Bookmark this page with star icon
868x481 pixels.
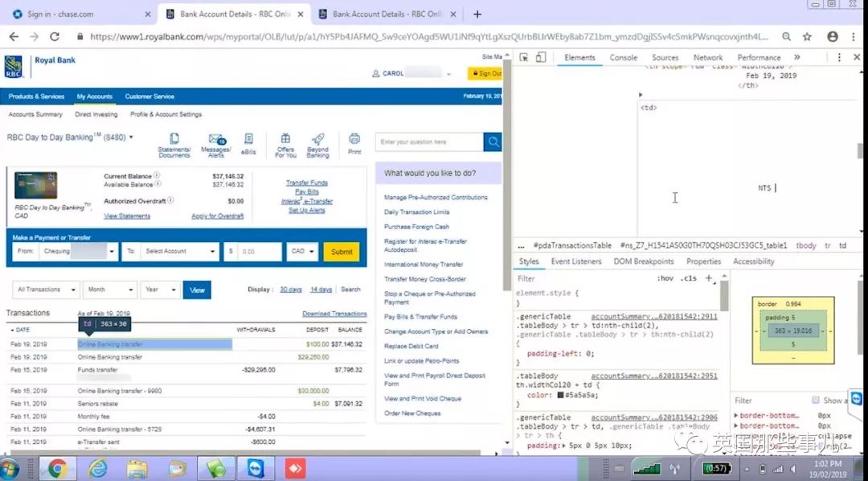[x=807, y=36]
